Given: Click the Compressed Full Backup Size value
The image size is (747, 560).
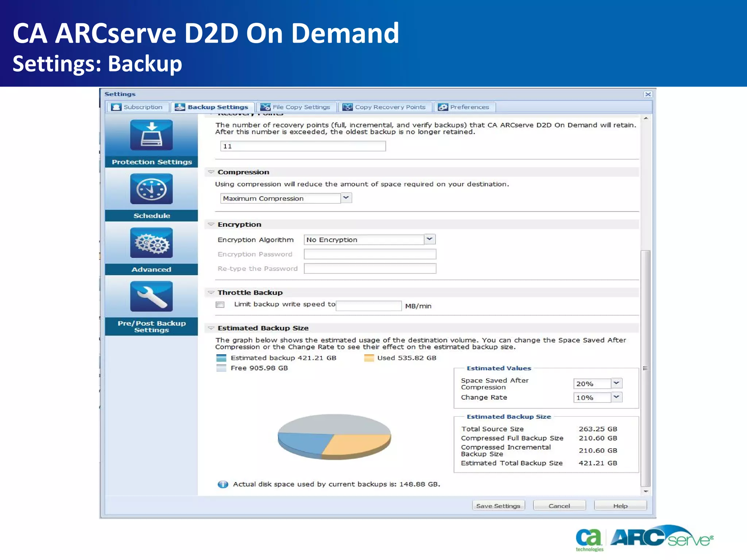Looking at the screenshot, I should coord(598,438).
